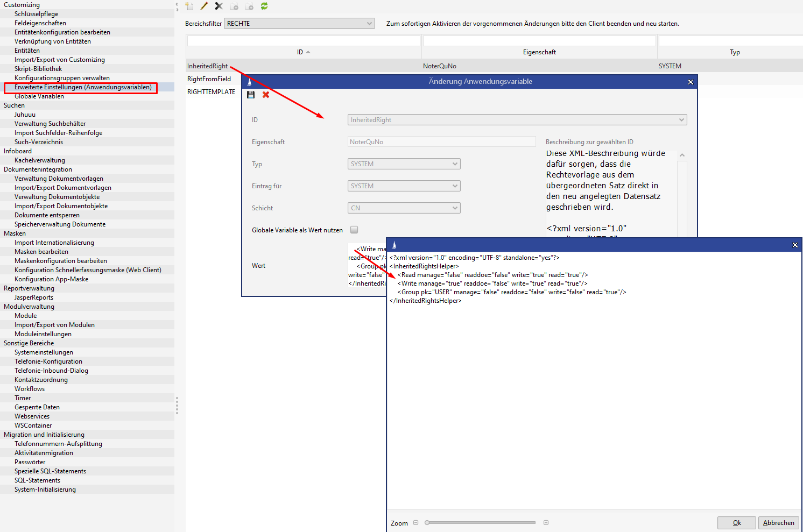Click the pencil edit icon in toolbar
The width and height of the screenshot is (803, 532).
click(x=204, y=6)
